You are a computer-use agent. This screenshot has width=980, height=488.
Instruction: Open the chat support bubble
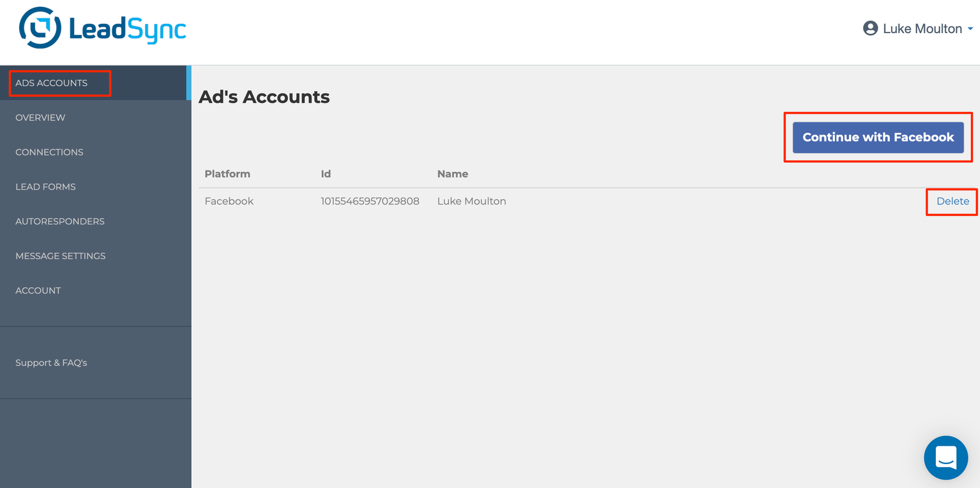tap(946, 457)
